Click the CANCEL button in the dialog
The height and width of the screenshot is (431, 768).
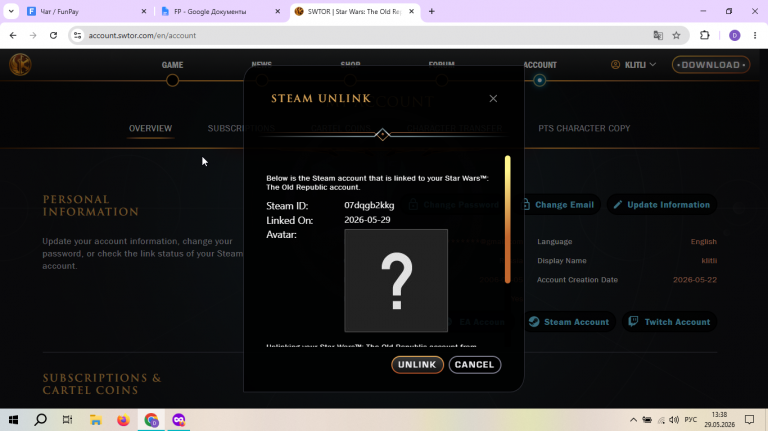(475, 364)
